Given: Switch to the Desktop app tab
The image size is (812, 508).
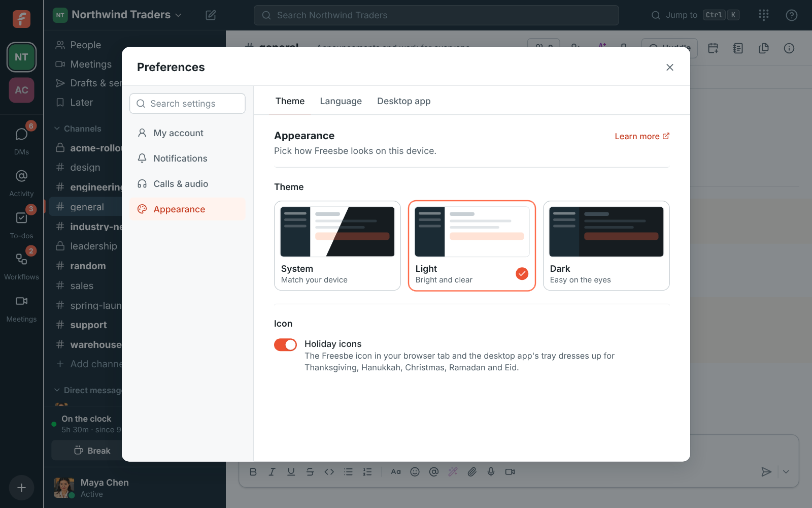Looking at the screenshot, I should tap(404, 101).
